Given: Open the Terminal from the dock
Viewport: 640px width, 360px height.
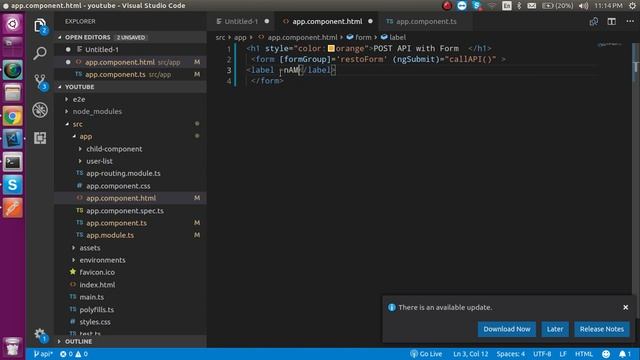Looking at the screenshot, I should [x=13, y=163].
